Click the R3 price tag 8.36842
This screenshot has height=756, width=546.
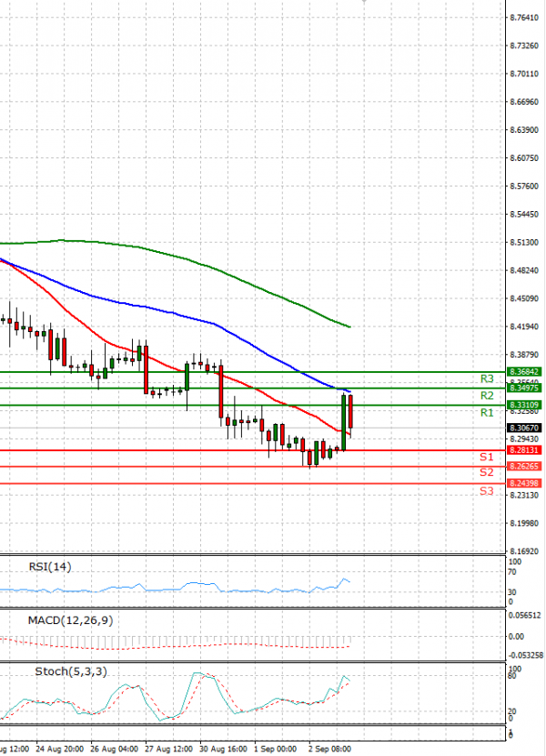(x=524, y=372)
